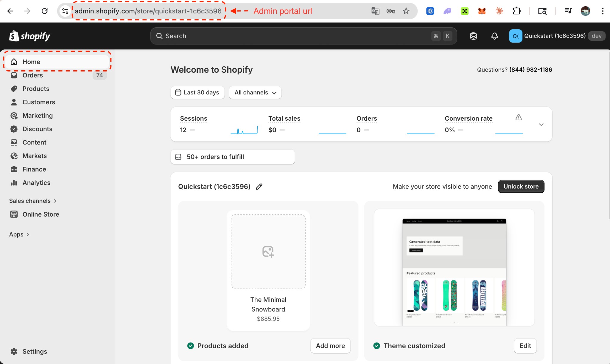The image size is (610, 364).
Task: Select Marketing from the sidebar
Action: (38, 115)
